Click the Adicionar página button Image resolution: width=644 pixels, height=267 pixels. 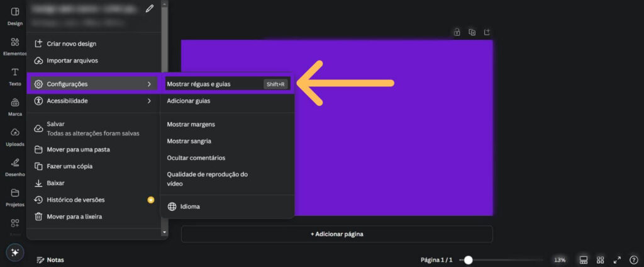click(x=336, y=234)
